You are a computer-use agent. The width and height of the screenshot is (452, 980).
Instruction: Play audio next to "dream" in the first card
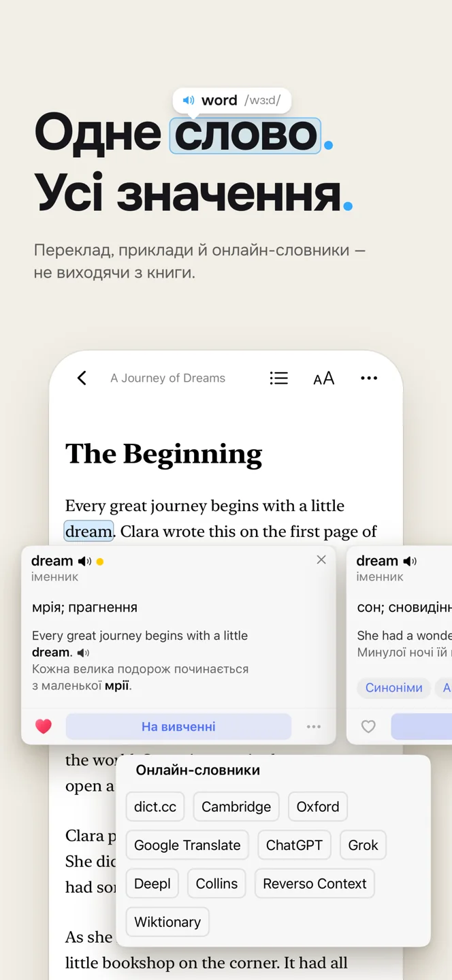(x=84, y=561)
